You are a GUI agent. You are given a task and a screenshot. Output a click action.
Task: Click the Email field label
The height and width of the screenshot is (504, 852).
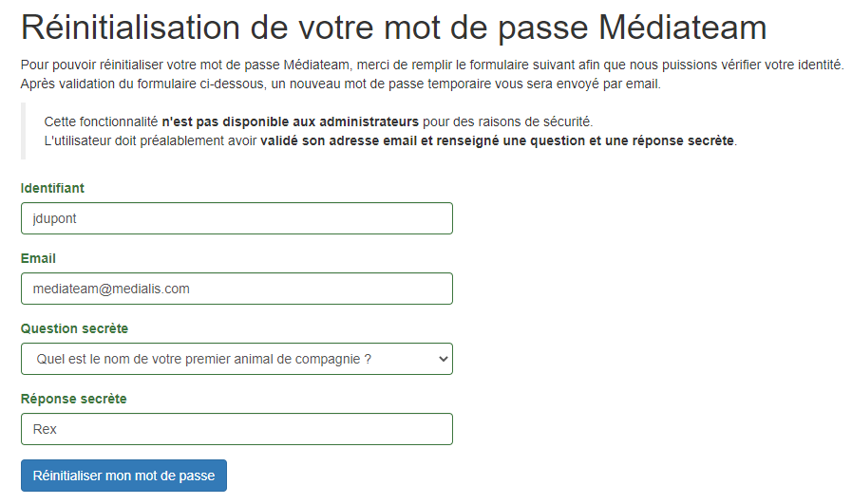(38, 258)
